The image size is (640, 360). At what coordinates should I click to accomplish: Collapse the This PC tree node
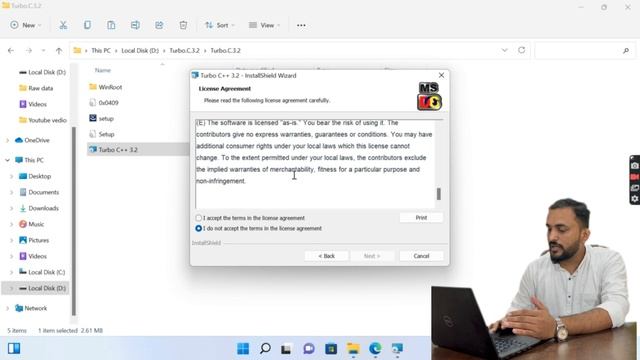[x=7, y=160]
